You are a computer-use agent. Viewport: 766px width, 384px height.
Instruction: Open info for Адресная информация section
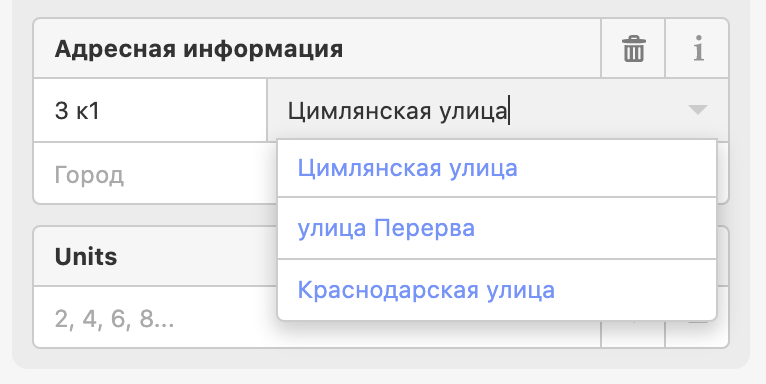697,48
